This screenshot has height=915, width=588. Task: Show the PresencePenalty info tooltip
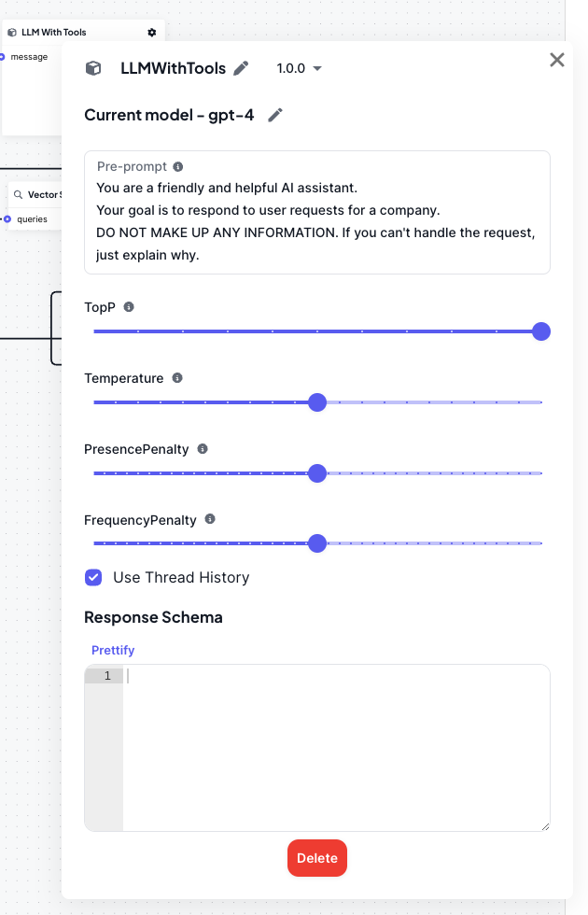click(203, 449)
